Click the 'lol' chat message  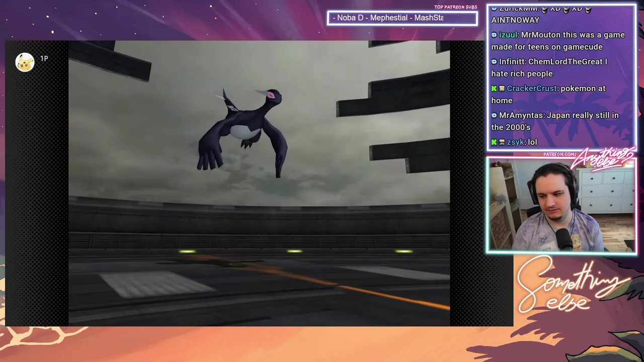pos(532,142)
